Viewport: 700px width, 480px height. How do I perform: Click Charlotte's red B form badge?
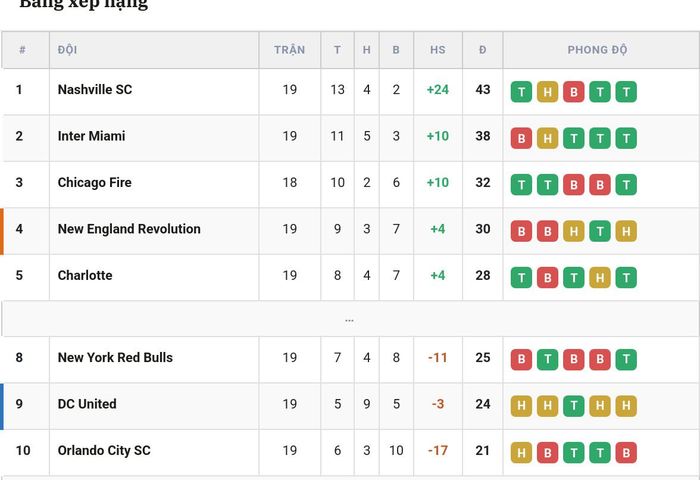(547, 278)
